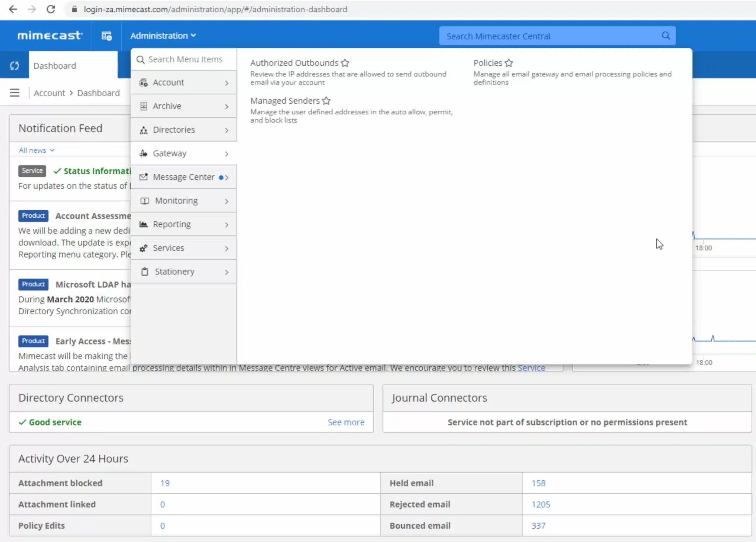Switch to the Dashboard tab
The image size is (756, 542).
[55, 66]
